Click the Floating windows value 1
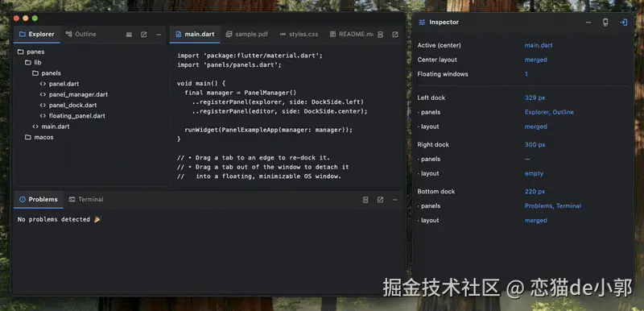644x311 pixels. [x=526, y=74]
